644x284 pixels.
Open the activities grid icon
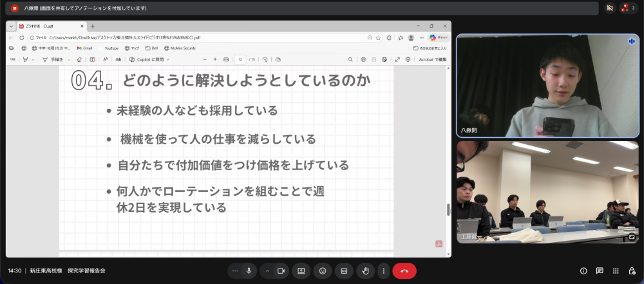[x=616, y=271]
